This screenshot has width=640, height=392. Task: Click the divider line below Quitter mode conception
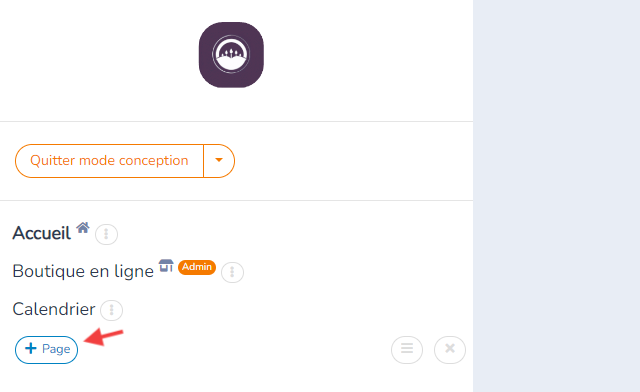pos(236,200)
